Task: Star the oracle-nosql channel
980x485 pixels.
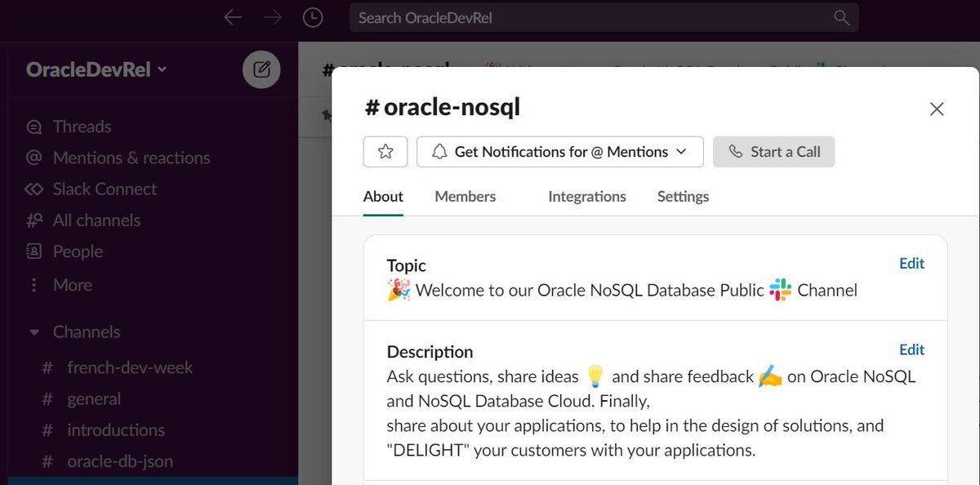Action: 385,152
